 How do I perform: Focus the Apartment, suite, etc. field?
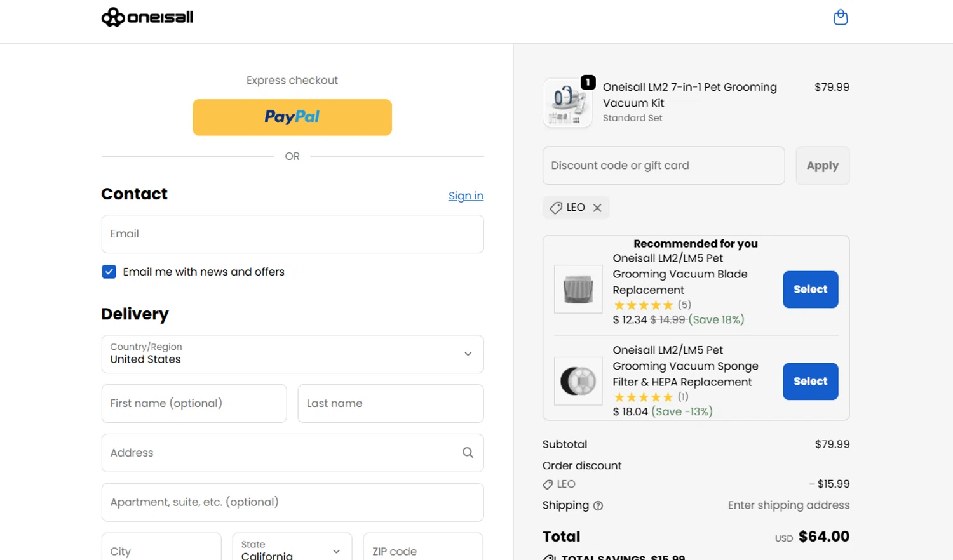click(292, 502)
